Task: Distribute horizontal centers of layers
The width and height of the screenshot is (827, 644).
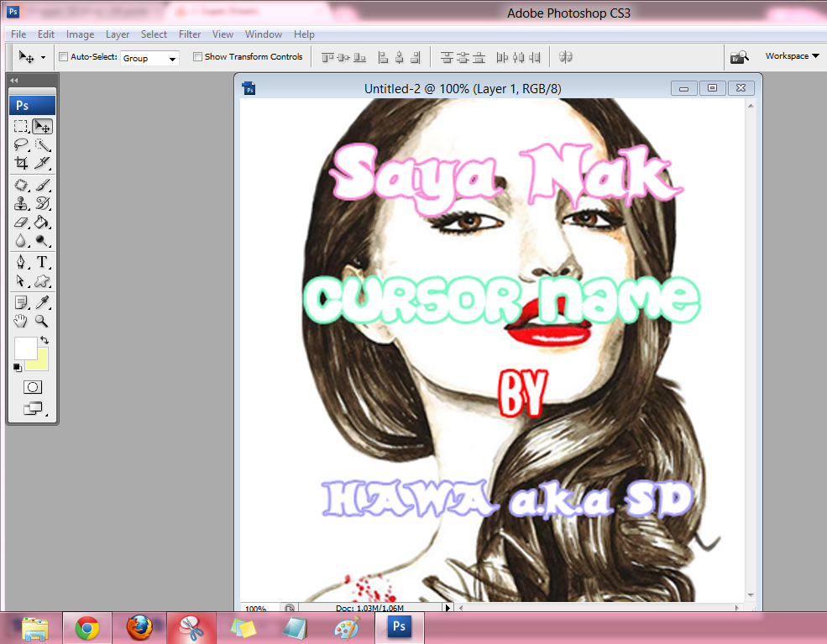Action: [x=519, y=57]
